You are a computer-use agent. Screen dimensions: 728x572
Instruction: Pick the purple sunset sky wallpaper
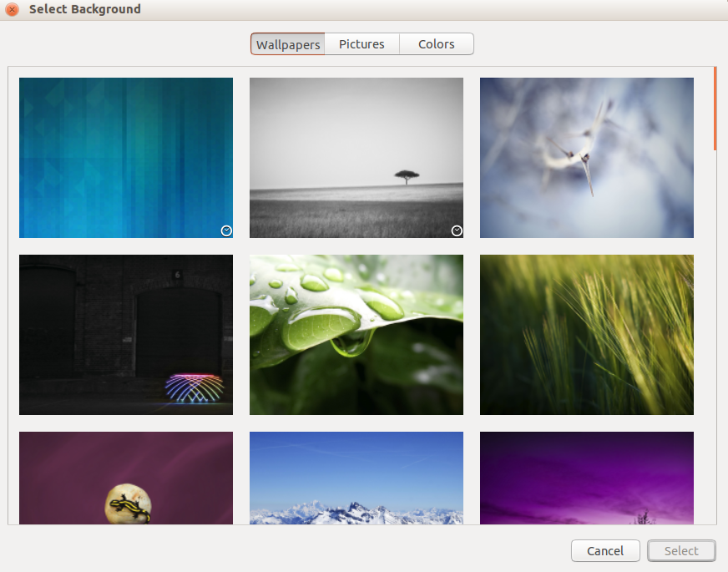[587, 478]
